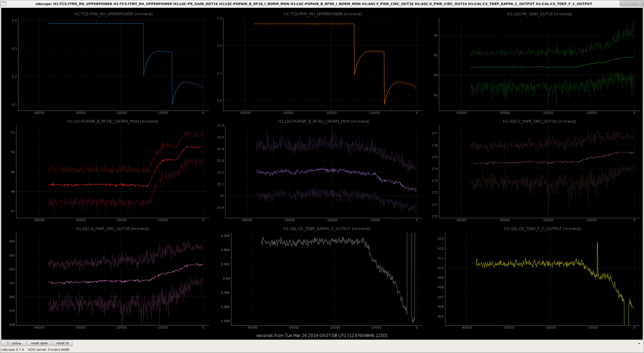Click the reset span button
This screenshot has width=644, height=353.
point(39,343)
